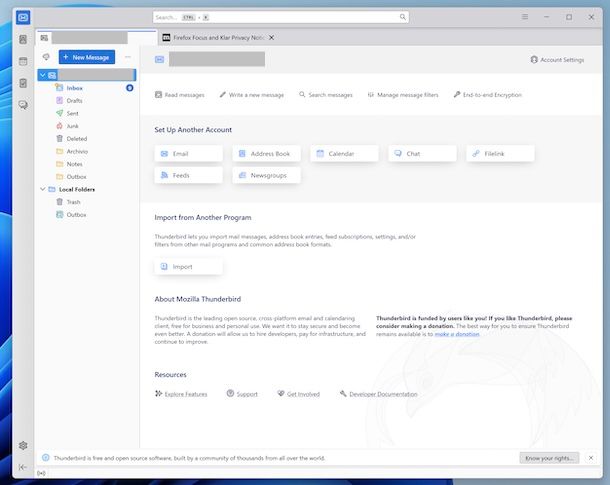Follow the make a donation link
Screen dimensions: 610x485
(457, 334)
